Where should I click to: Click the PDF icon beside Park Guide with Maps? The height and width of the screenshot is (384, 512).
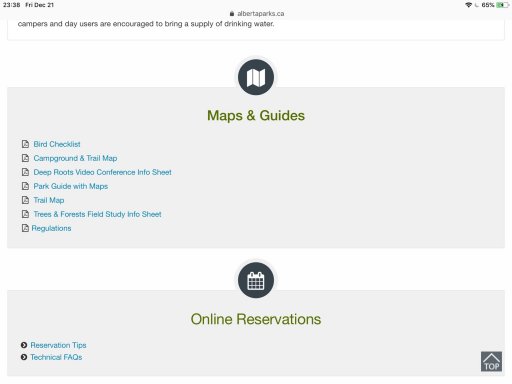pos(25,186)
